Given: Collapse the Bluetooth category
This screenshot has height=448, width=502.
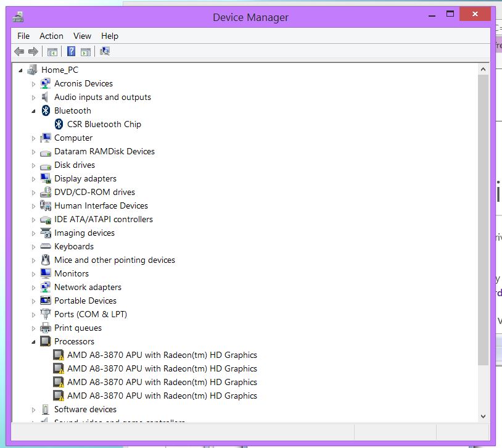Looking at the screenshot, I should [x=34, y=110].
